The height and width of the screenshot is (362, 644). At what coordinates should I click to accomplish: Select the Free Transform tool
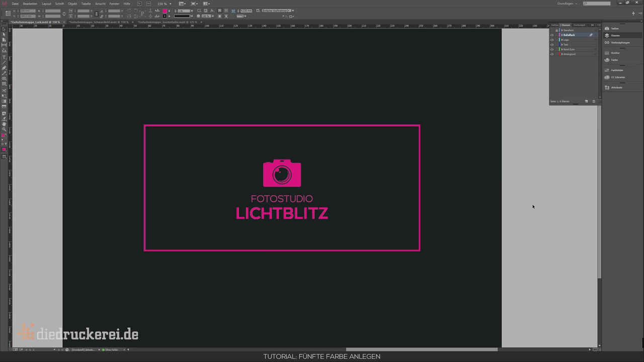click(x=4, y=96)
